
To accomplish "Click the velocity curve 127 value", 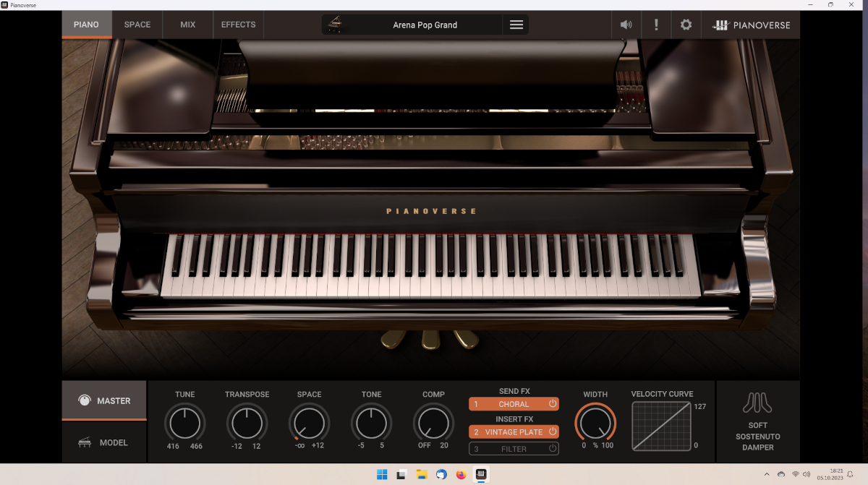I will (x=699, y=407).
